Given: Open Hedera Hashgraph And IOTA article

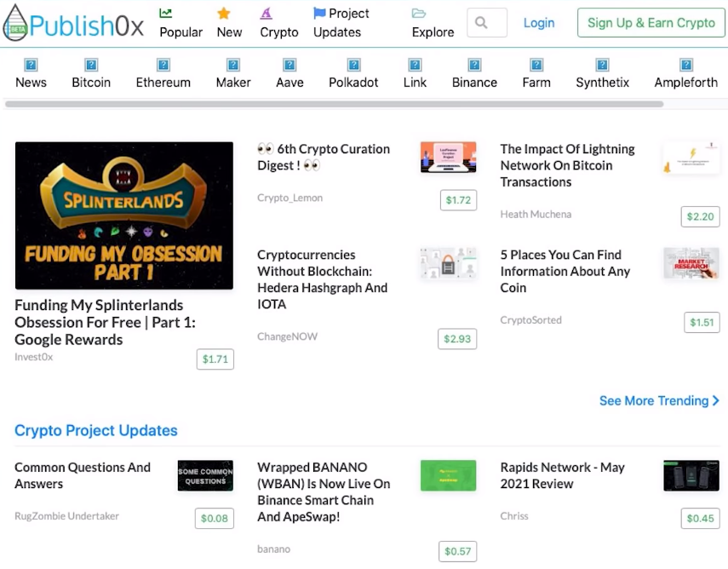Looking at the screenshot, I should [323, 279].
